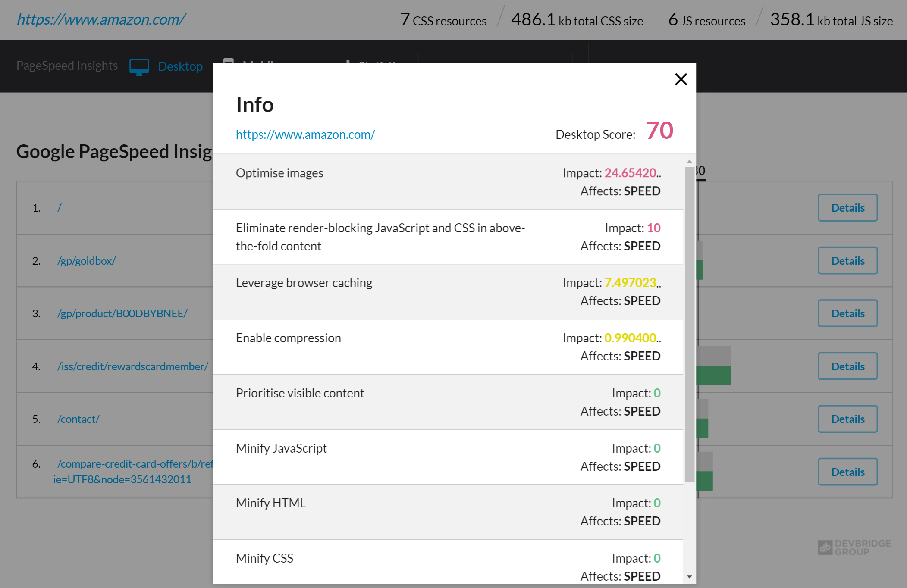Select the Optimise images rule
This screenshot has width=907, height=588.
click(x=448, y=181)
